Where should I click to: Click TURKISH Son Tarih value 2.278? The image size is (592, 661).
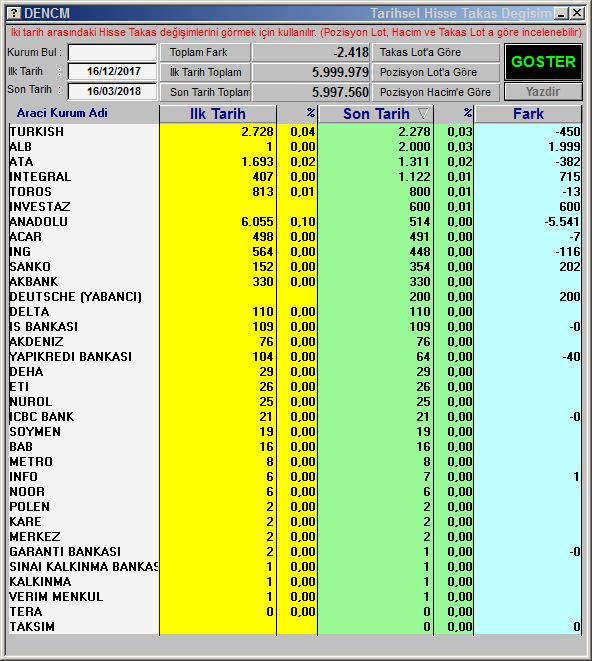tap(414, 132)
